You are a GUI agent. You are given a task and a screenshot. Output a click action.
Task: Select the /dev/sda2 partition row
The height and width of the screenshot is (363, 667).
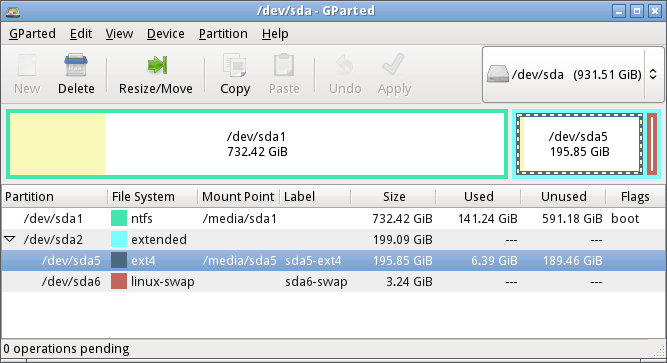(x=334, y=239)
